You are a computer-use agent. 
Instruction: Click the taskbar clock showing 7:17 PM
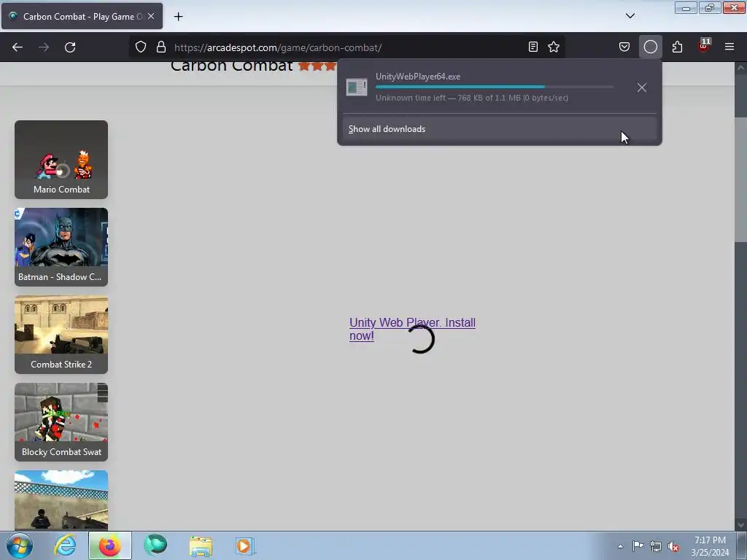710,546
